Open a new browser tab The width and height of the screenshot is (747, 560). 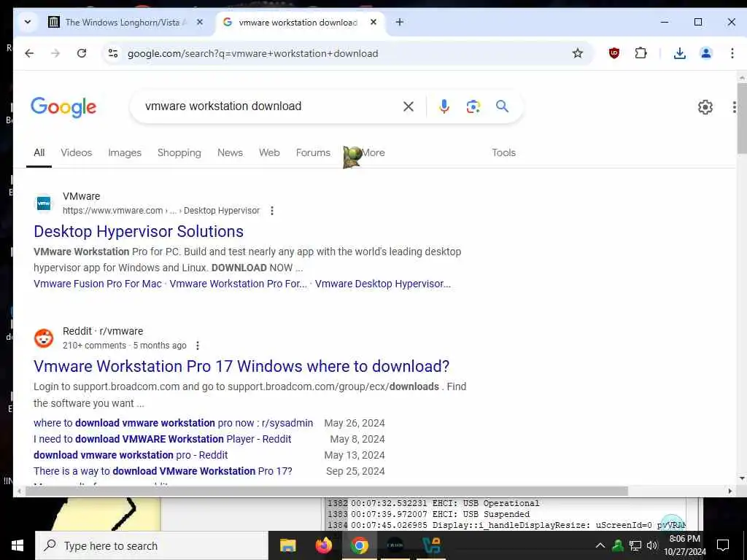tap(400, 22)
